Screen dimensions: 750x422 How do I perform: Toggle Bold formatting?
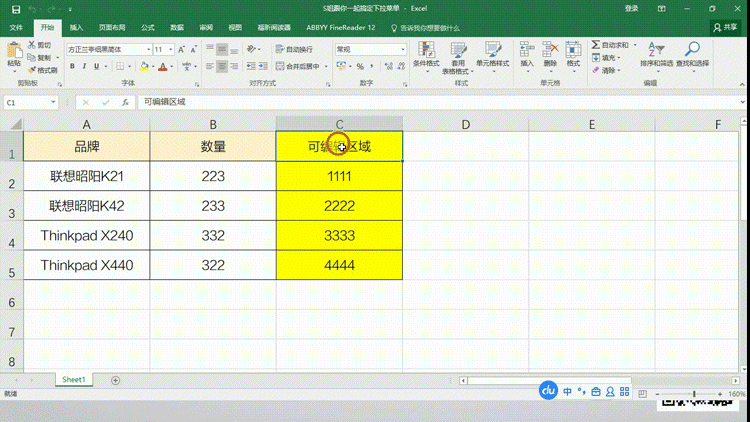(x=72, y=67)
